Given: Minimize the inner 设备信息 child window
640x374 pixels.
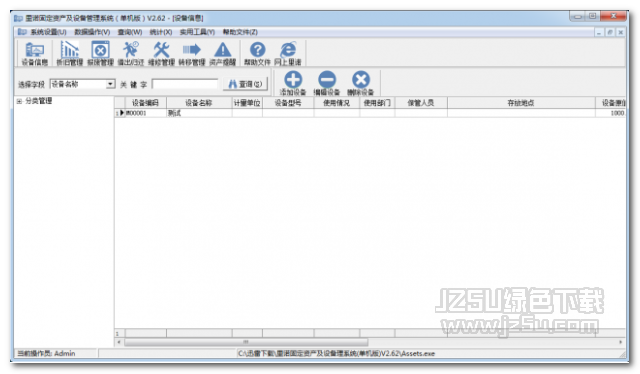Looking at the screenshot, I should tap(599, 32).
